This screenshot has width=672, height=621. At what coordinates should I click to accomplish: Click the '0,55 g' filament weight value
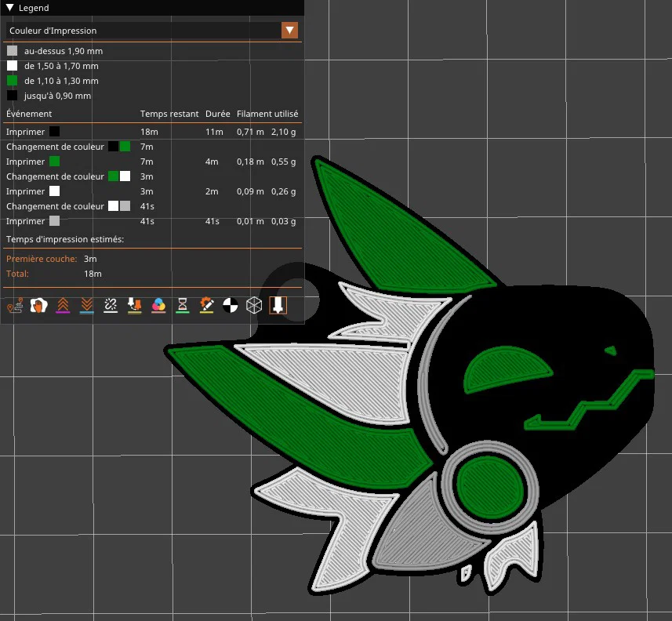283,162
